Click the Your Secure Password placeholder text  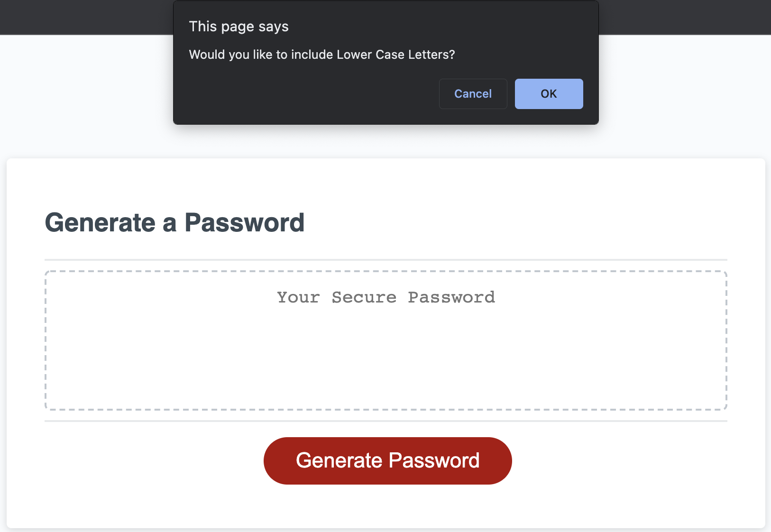[x=385, y=297]
